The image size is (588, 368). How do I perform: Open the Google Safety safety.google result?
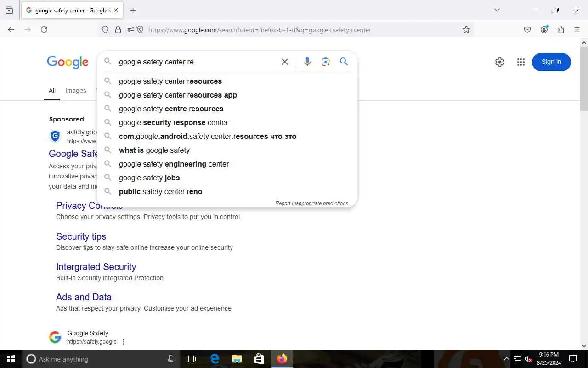[x=88, y=333]
